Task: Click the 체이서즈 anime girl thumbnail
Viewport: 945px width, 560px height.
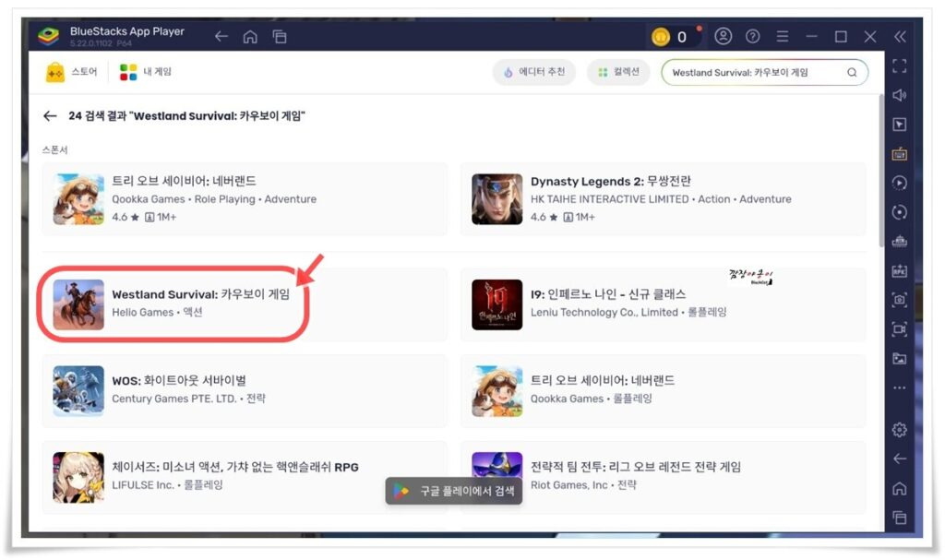Action: coord(78,477)
